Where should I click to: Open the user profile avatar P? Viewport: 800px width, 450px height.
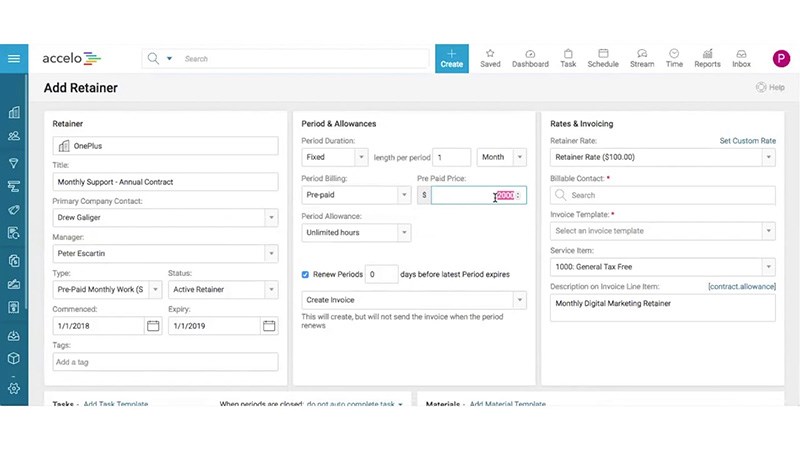(x=781, y=59)
